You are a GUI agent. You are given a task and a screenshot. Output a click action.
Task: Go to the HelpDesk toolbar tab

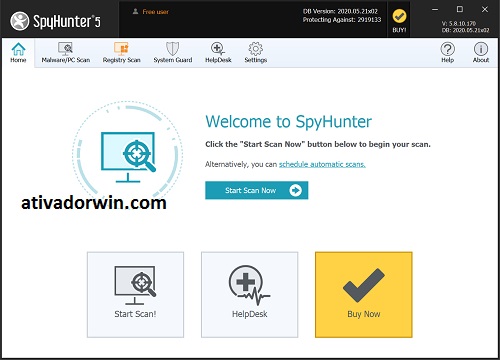[x=218, y=53]
